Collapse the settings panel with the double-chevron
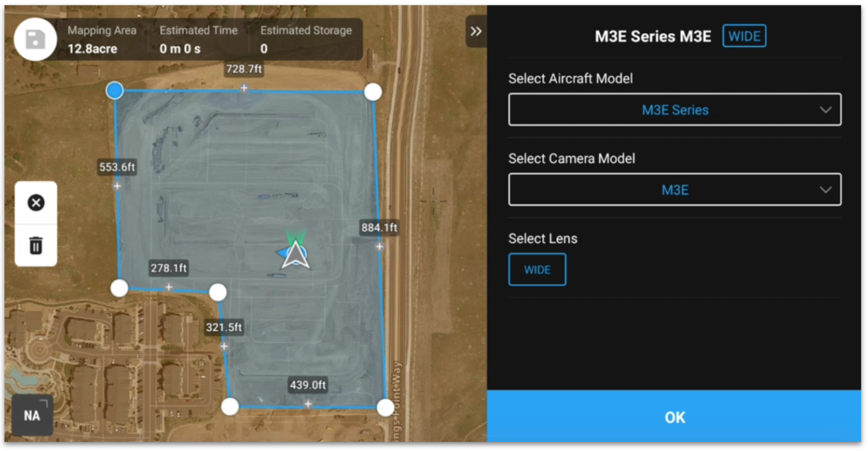This screenshot has width=868, height=451. [476, 32]
